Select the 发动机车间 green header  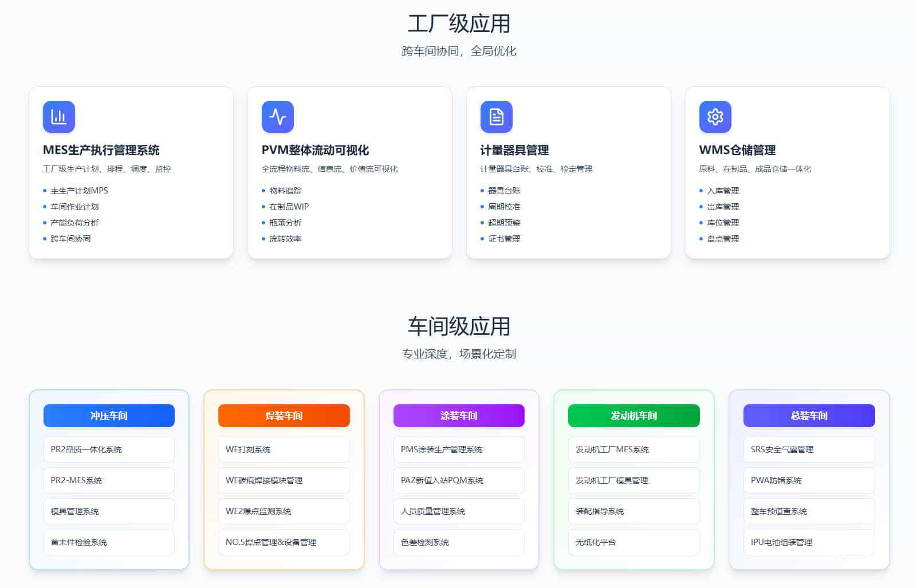point(633,416)
